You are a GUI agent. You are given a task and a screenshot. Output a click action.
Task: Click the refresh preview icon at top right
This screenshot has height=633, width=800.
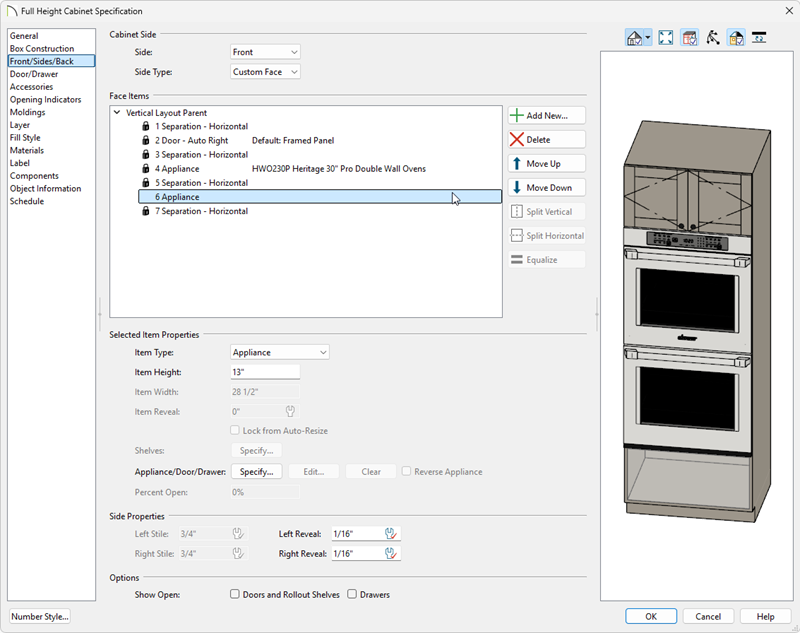click(760, 36)
